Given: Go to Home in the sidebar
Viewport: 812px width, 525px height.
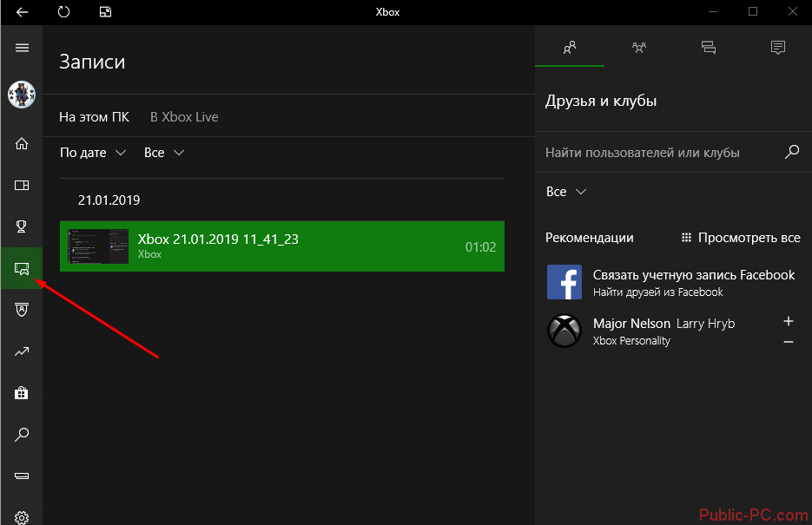Looking at the screenshot, I should (x=22, y=143).
